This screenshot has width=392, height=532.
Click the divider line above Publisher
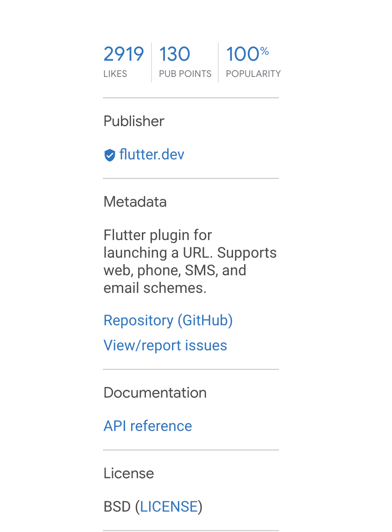(190, 98)
